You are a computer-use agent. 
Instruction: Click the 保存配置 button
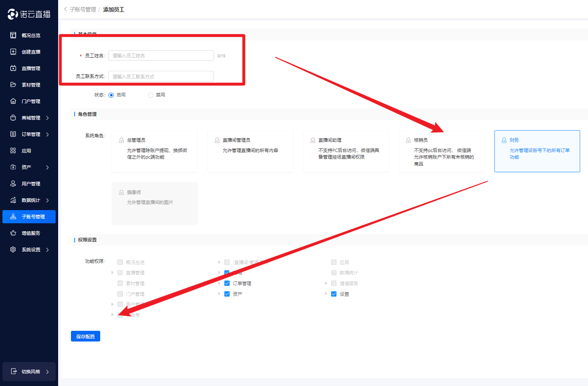tap(85, 337)
